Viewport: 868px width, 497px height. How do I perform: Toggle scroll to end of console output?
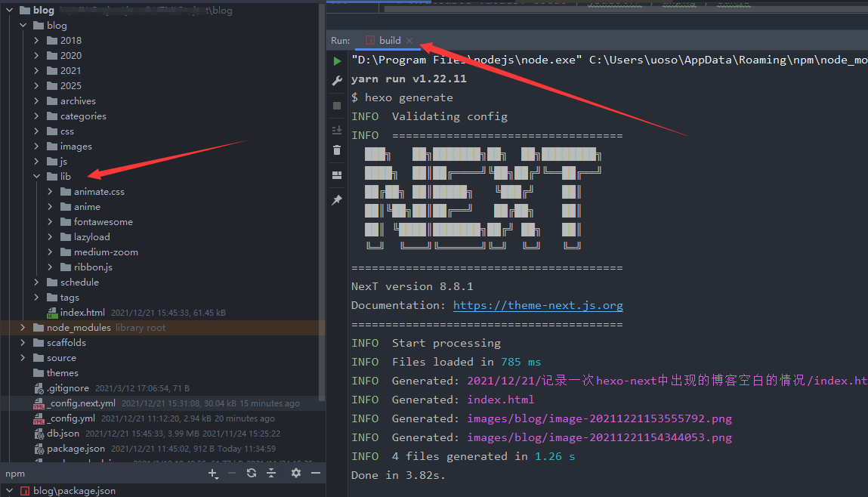pos(337,130)
